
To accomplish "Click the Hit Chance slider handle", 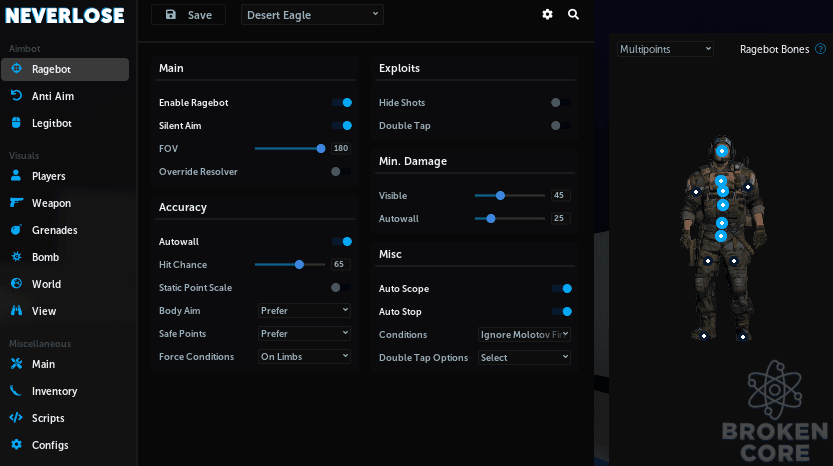I will 299,264.
